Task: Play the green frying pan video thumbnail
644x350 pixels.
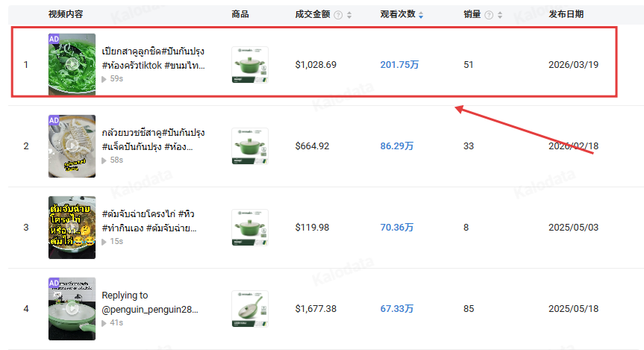Action: point(72,308)
